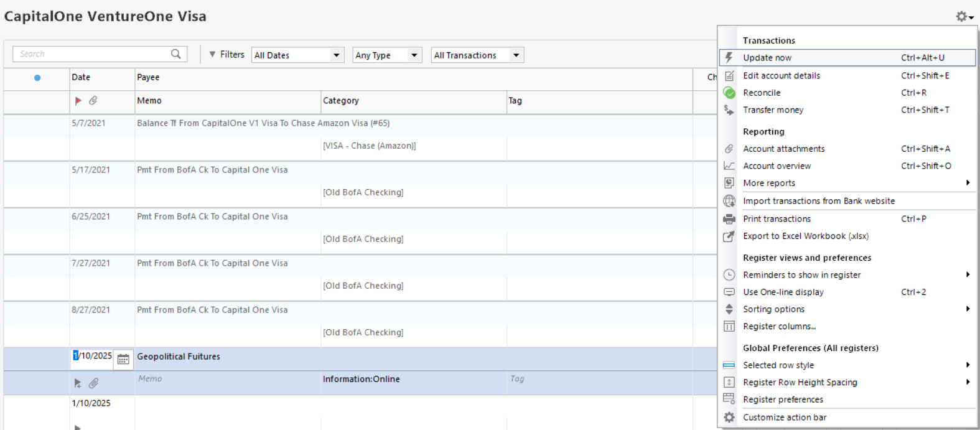Choose Export to Excel Workbook (xlsx)

(847, 236)
